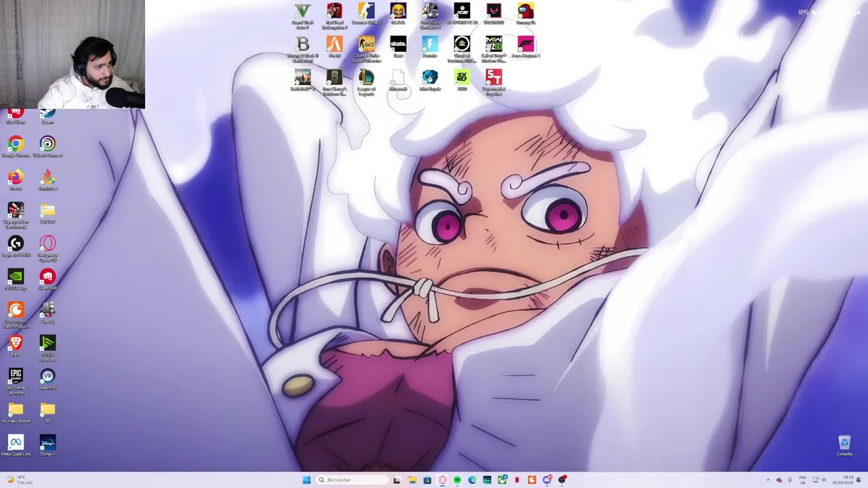The image size is (868, 488).
Task: Open the Forza Horizon 5 icon
Action: click(526, 47)
